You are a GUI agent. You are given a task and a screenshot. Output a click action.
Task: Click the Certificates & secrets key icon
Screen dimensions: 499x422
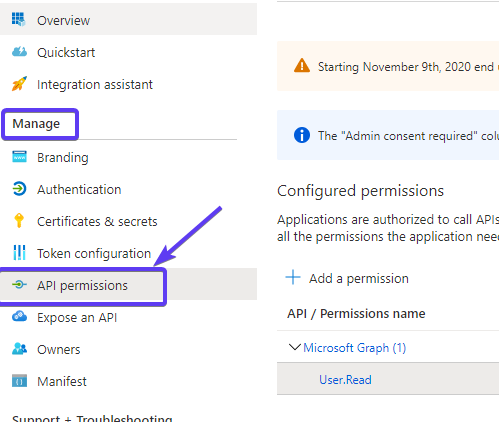pos(19,220)
